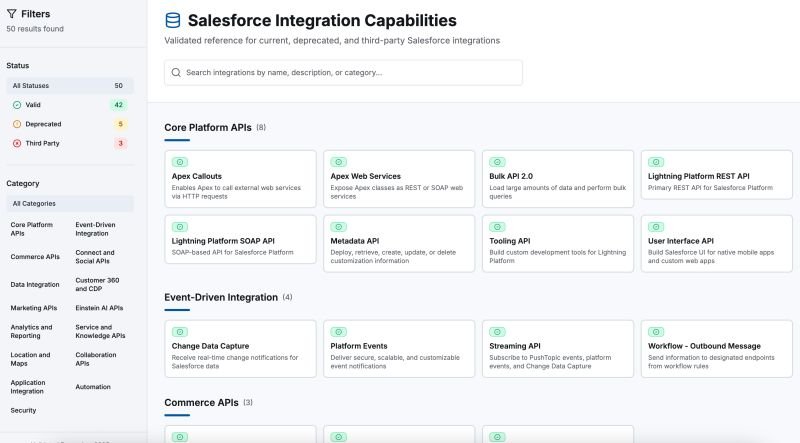Click the Deprecated status warning icon
This screenshot has height=443, width=800.
pos(17,124)
